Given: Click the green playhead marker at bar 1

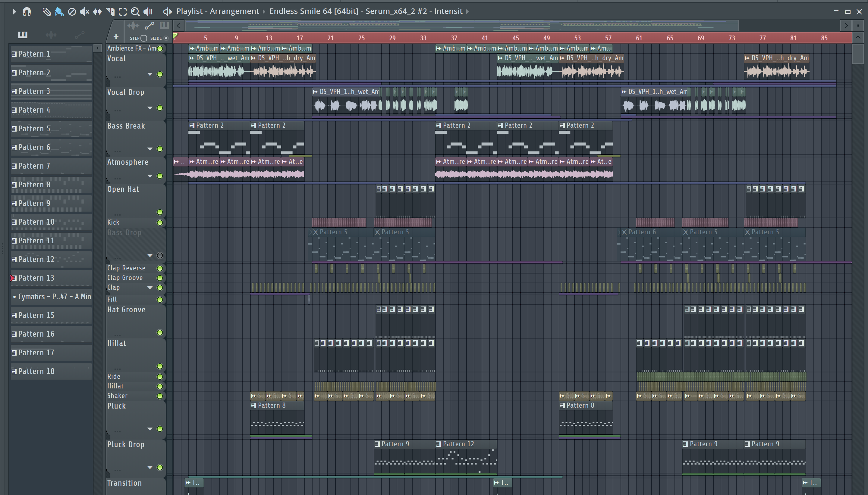Looking at the screenshot, I should click(x=175, y=36).
